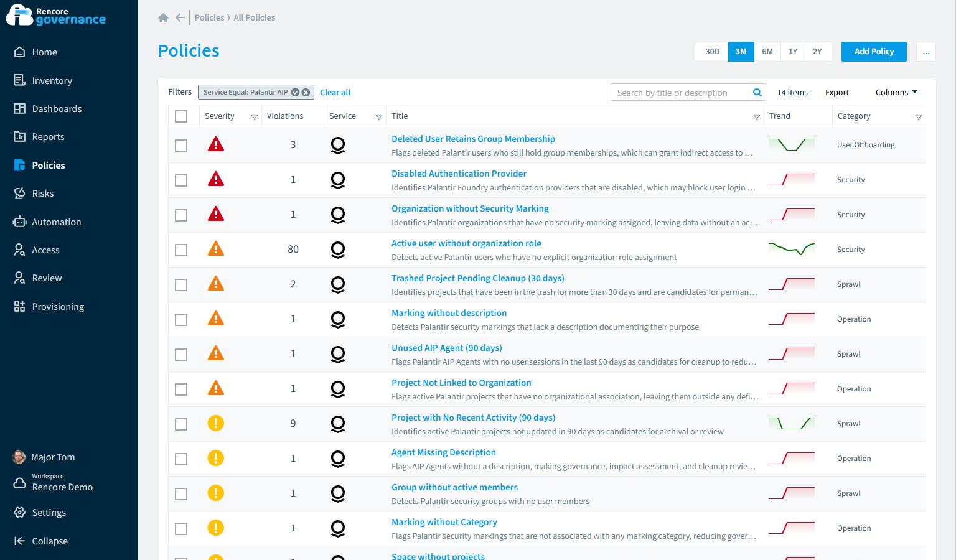Sort by the Trend column header
The width and height of the screenshot is (956, 560).
click(x=780, y=116)
